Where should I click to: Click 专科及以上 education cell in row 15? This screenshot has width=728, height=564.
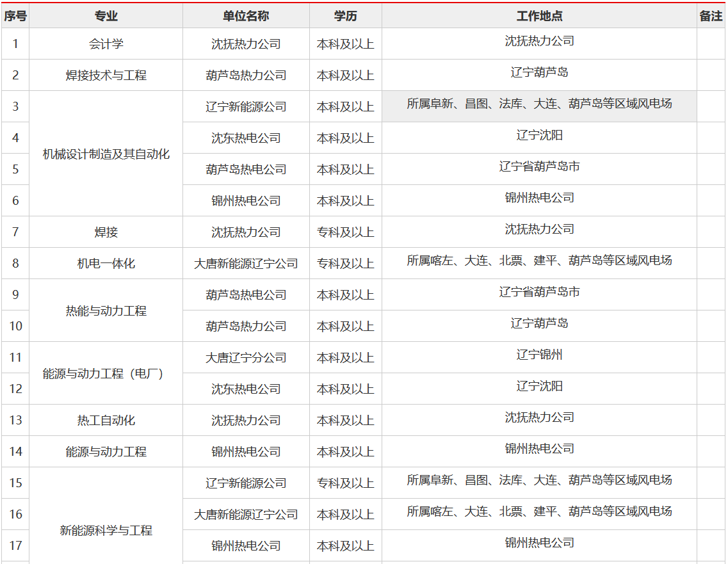[345, 483]
